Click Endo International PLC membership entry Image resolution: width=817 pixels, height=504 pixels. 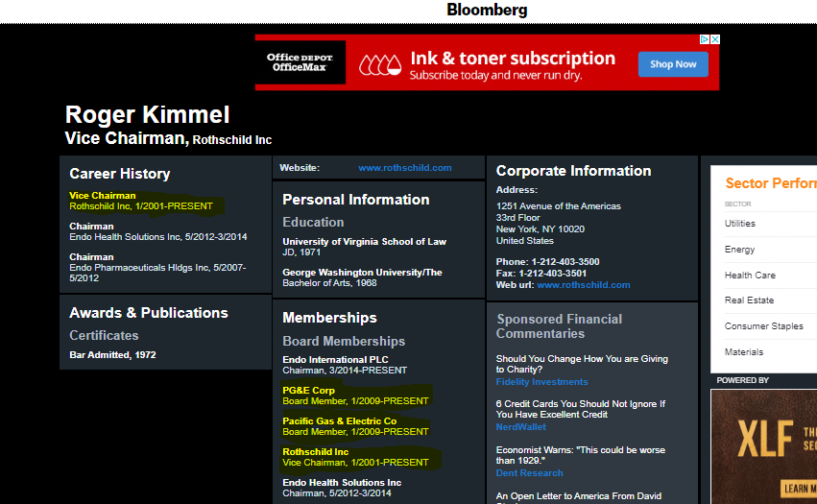[x=335, y=360]
